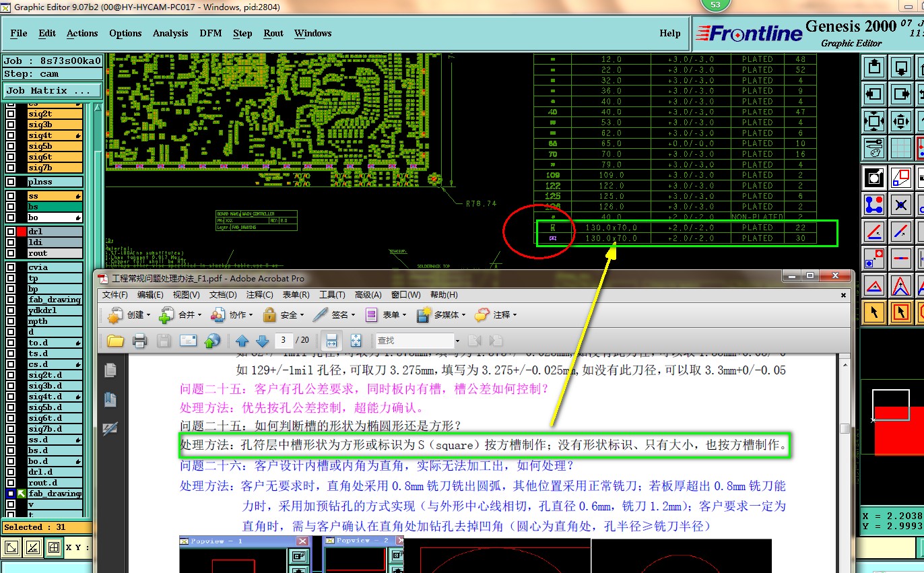924x573 pixels.
Task: Click the black feature highlight icon
Action: (874, 178)
